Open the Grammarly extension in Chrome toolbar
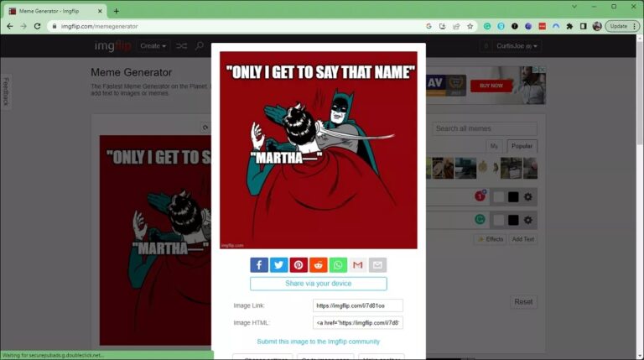The width and height of the screenshot is (644, 360). (487, 26)
